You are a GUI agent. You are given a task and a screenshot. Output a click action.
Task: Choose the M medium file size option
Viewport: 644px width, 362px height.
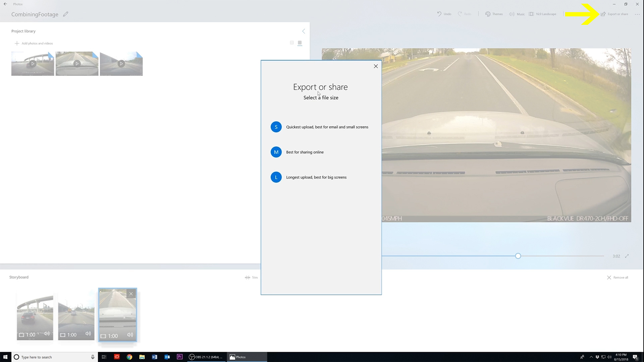click(276, 152)
